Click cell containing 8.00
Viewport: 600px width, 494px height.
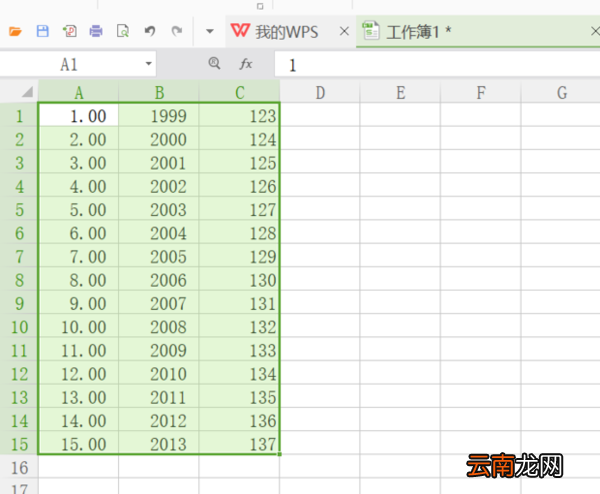(78, 280)
